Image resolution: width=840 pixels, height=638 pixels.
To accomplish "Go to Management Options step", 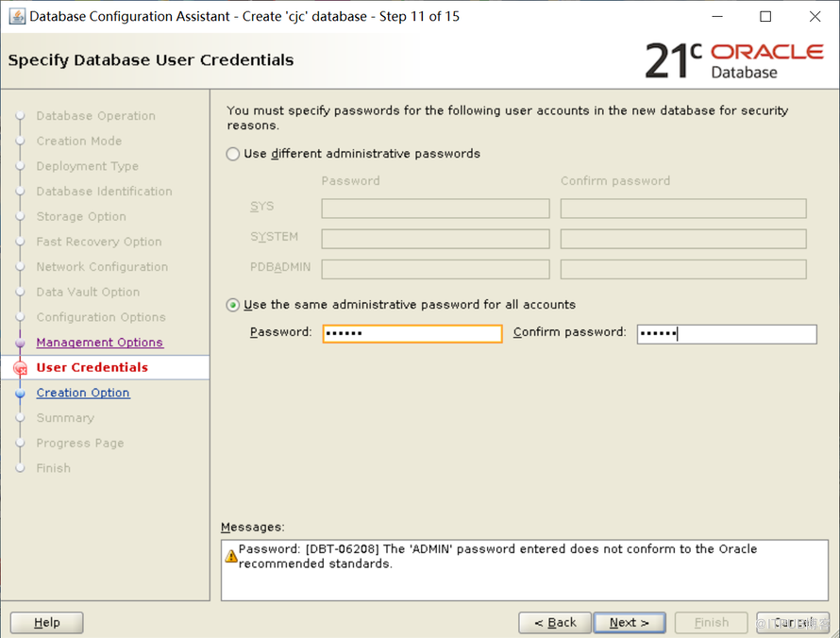I will [x=100, y=343].
